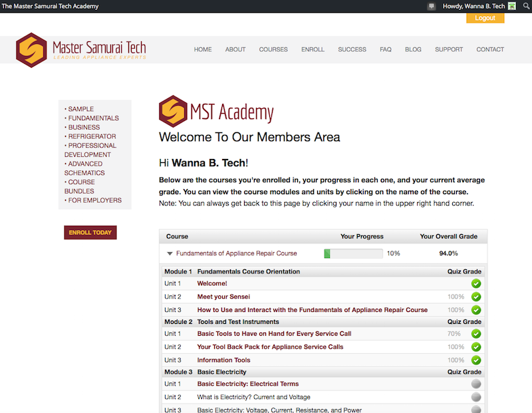The width and height of the screenshot is (532, 413).
Task: Collapse the Fundamentals of Appliance Repair Course row
Action: pos(170,253)
